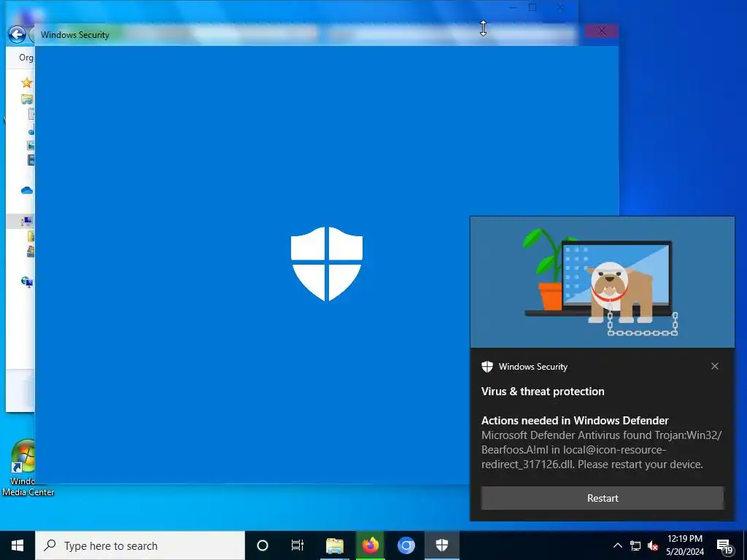Click the muted volume icon in the tray
The image size is (747, 560).
pos(653,545)
